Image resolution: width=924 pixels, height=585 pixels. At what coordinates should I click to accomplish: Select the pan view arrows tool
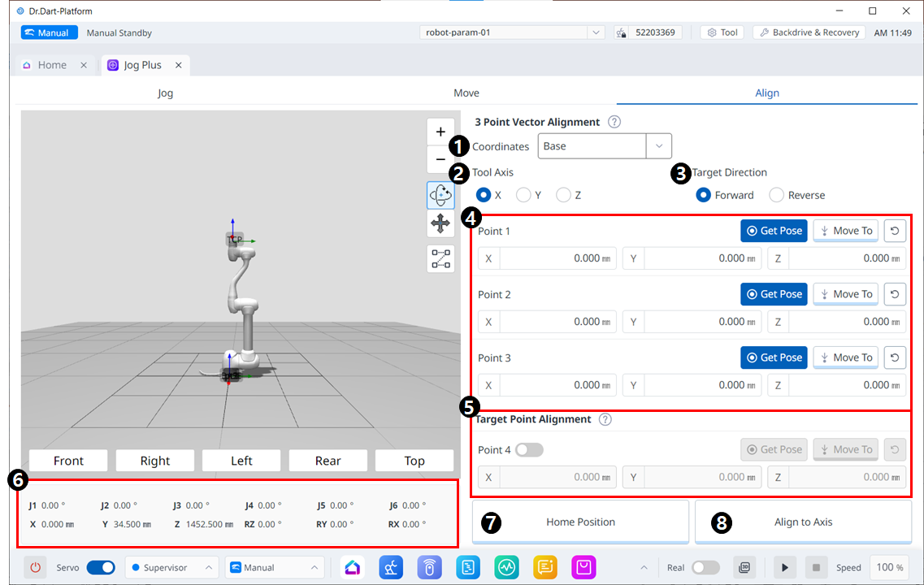click(440, 223)
